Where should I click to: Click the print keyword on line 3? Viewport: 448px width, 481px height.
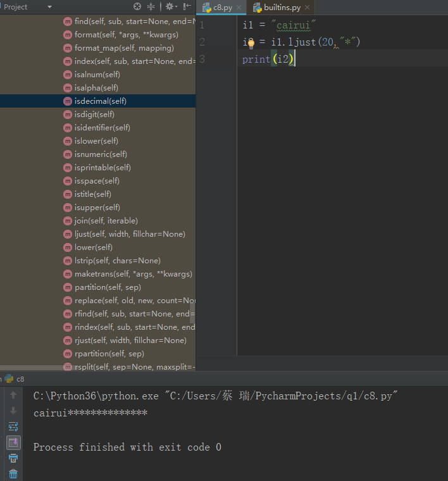pos(256,59)
